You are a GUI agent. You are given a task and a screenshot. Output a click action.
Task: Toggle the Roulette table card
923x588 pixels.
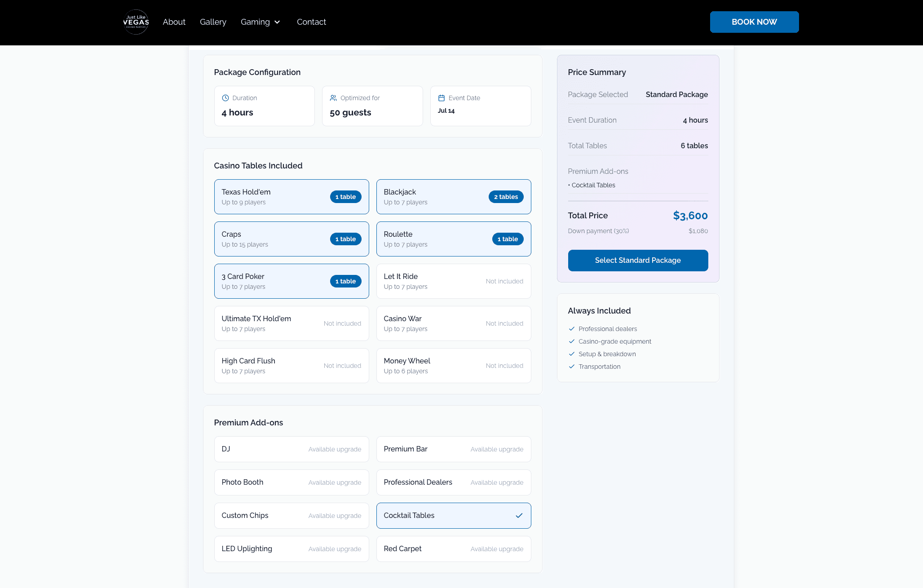pyautogui.click(x=454, y=239)
